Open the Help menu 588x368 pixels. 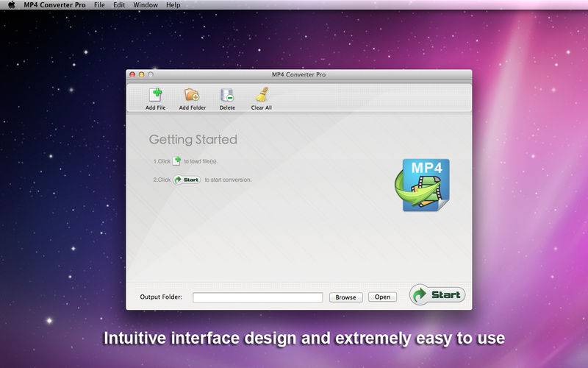click(x=173, y=5)
